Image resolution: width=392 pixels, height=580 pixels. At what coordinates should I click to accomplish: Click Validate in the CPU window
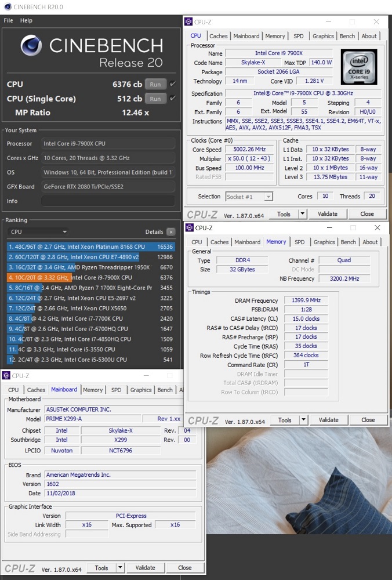coord(328,214)
